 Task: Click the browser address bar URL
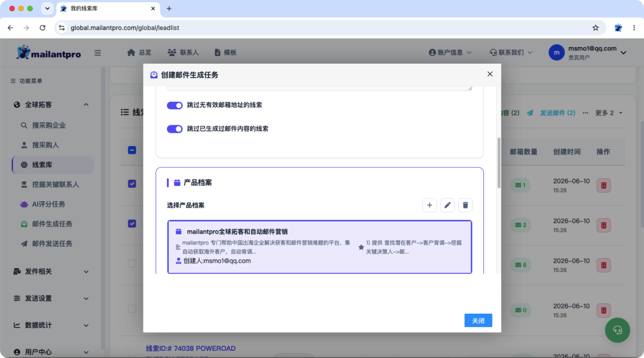[125, 28]
